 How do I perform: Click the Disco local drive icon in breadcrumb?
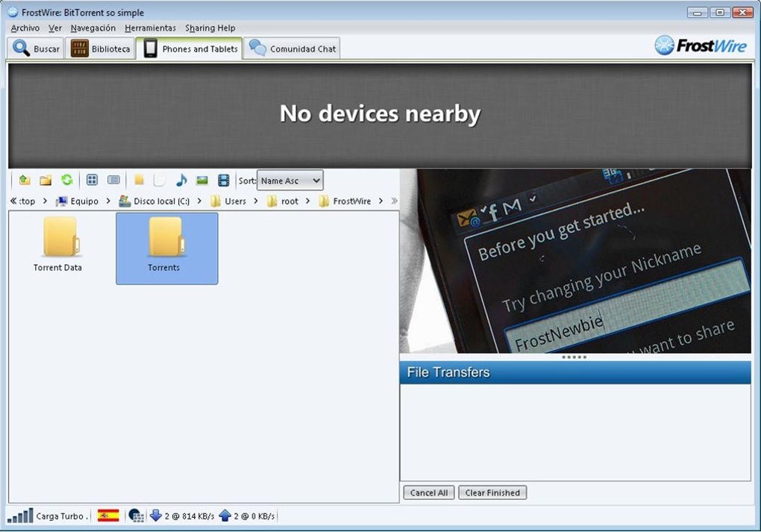pyautogui.click(x=125, y=201)
